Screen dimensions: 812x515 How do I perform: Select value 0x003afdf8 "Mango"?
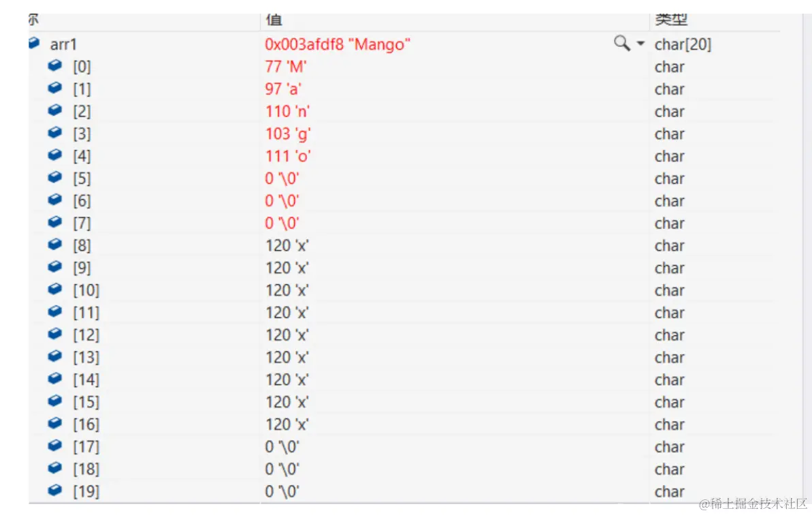click(x=338, y=44)
